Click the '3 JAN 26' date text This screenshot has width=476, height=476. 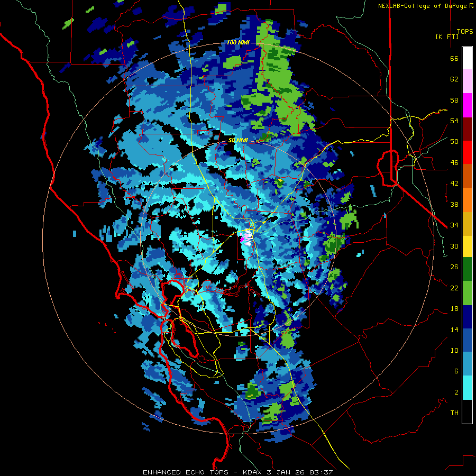pyautogui.click(x=287, y=472)
